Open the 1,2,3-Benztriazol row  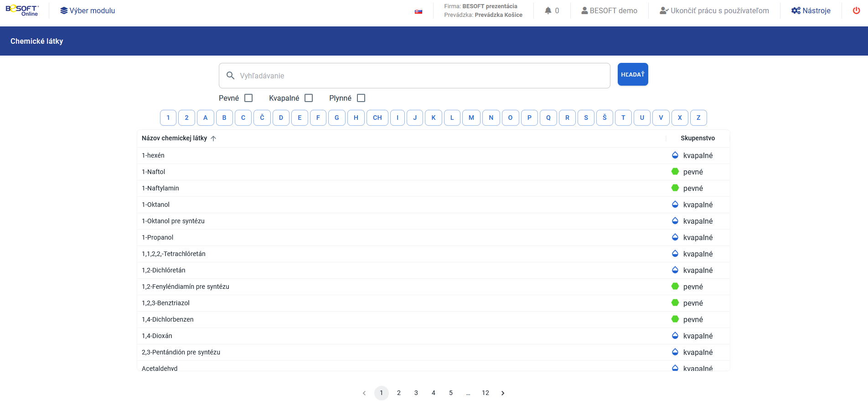pyautogui.click(x=433, y=303)
